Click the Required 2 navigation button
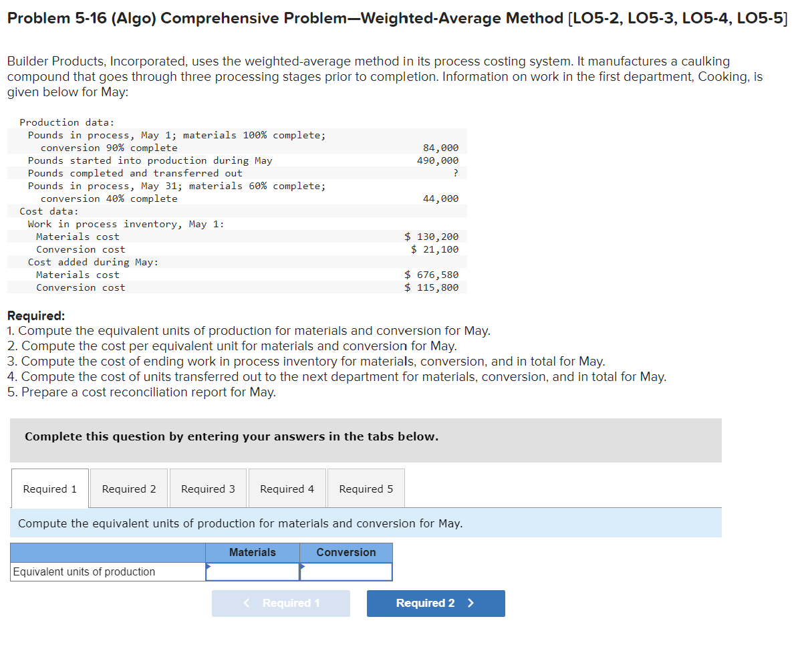This screenshot has height=655, width=812. 436,603
